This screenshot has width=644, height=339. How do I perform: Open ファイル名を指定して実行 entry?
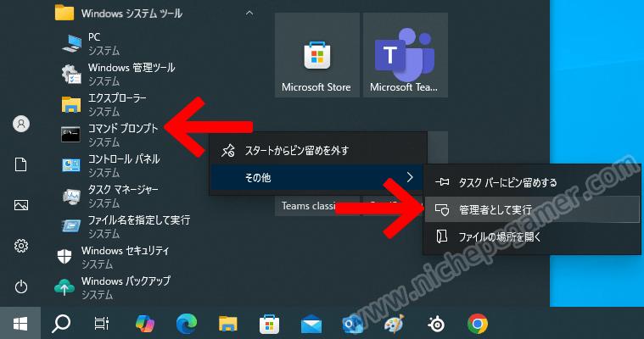point(138,220)
